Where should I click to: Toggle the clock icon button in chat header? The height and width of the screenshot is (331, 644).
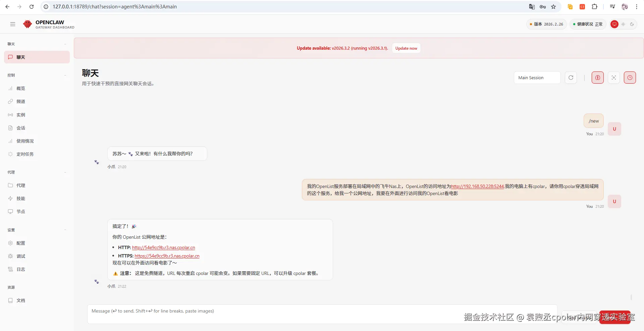(x=630, y=78)
